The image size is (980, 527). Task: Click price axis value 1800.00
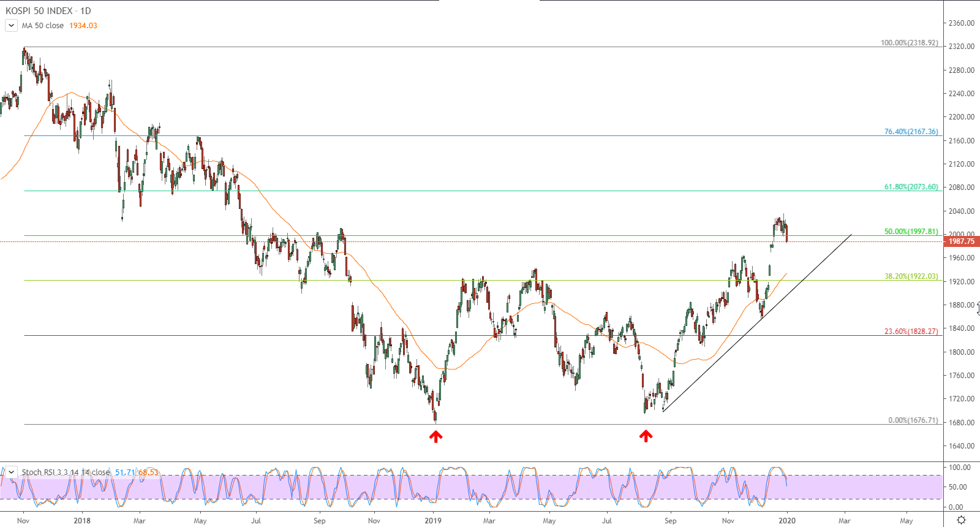point(962,352)
